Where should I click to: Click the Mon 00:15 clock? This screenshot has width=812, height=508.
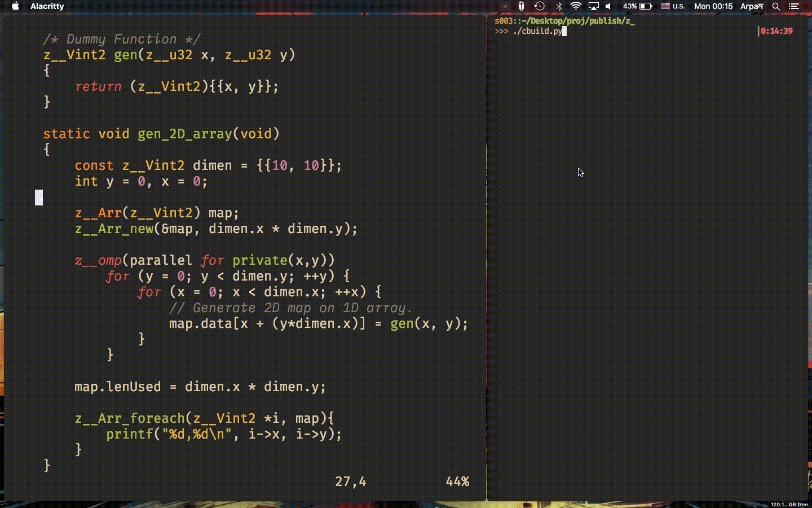(713, 6)
